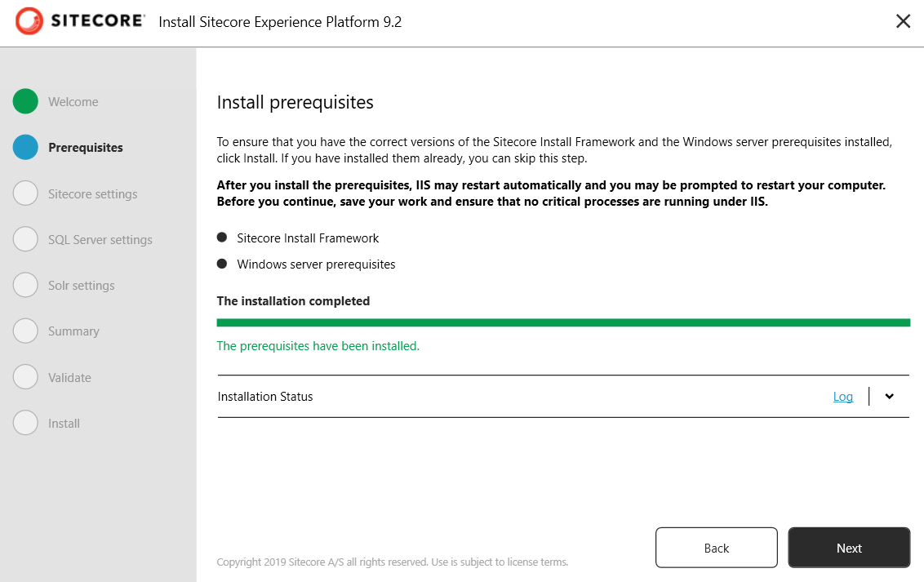Viewport: 924px width, 582px height.
Task: Click the Back button
Action: point(717,548)
